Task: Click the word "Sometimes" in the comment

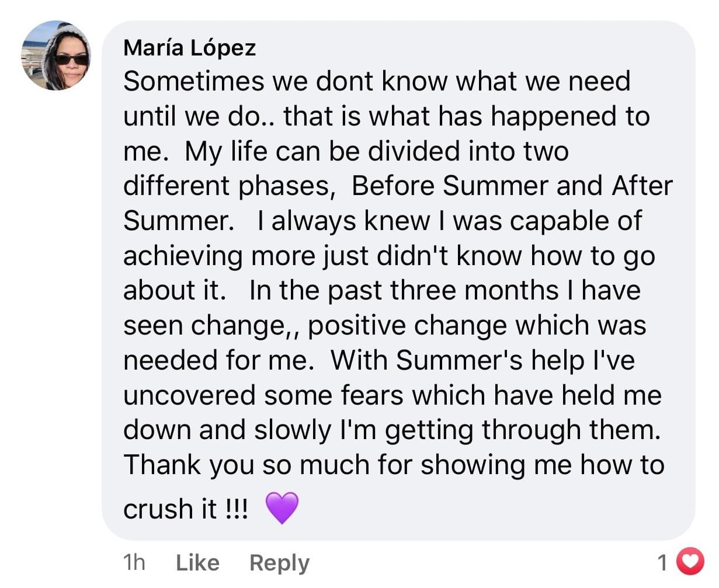Action: coord(194,81)
